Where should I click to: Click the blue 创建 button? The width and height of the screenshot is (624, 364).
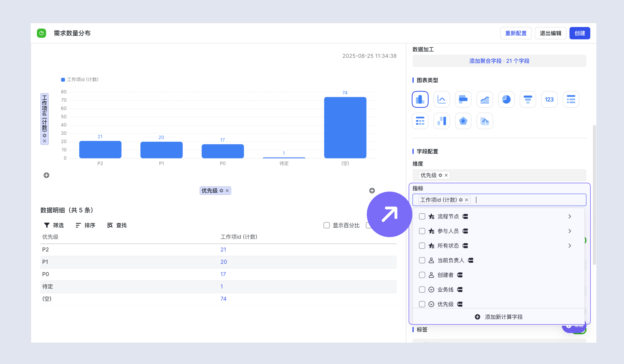[580, 33]
